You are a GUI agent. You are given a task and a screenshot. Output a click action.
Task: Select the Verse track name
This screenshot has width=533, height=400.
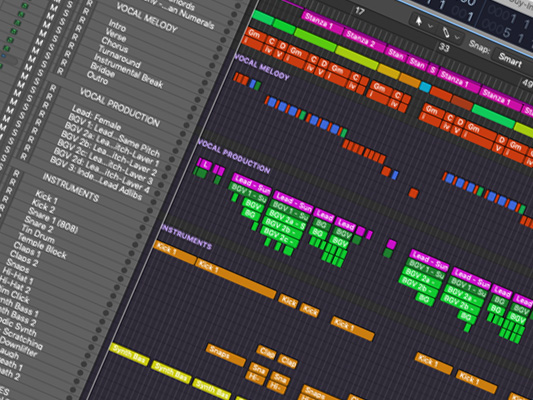pyautogui.click(x=116, y=34)
